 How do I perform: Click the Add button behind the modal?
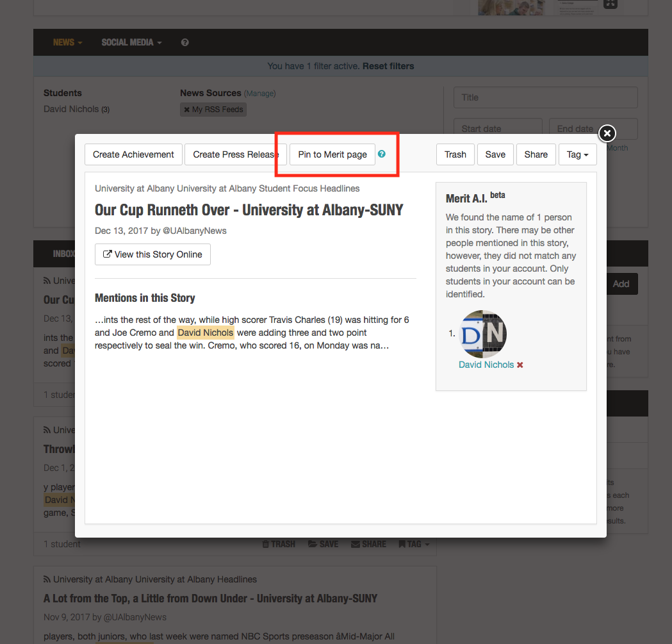click(621, 284)
